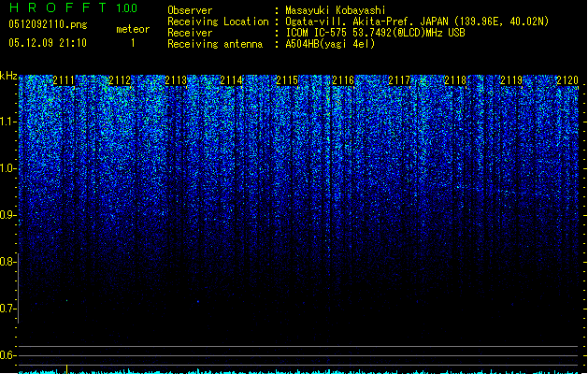
Task: Click the Receiving antenna label
Action: click(215, 44)
